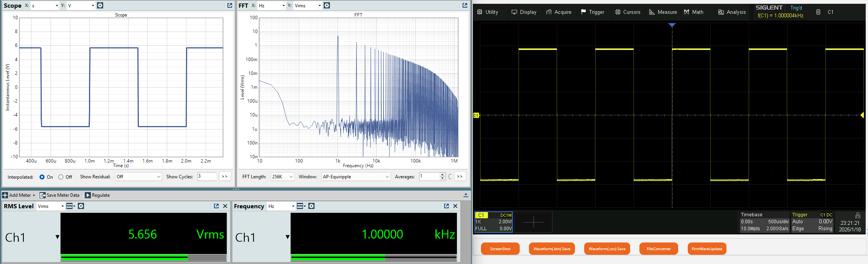868x264 pixels.
Task: Click the RMS Level green bar graph
Action: tap(143, 257)
